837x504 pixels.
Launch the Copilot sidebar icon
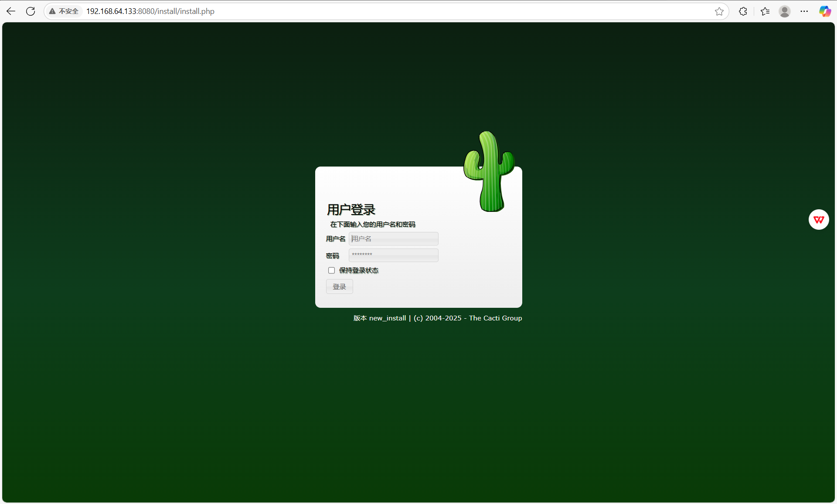pyautogui.click(x=825, y=11)
